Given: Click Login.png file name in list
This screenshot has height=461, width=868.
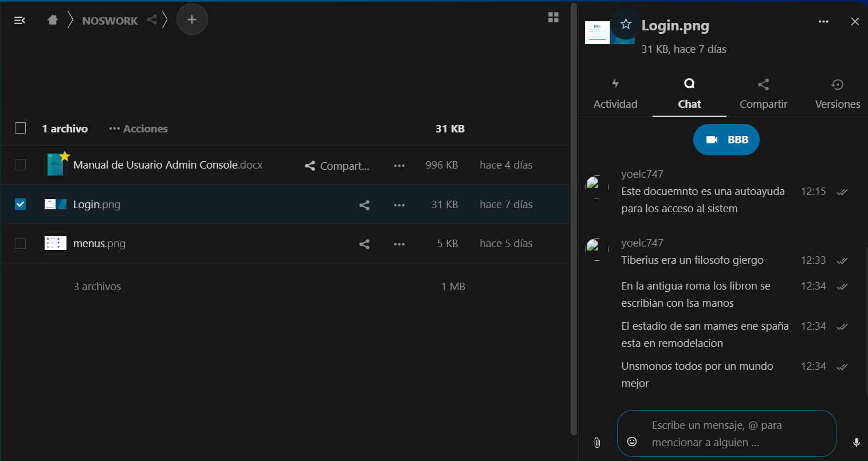Looking at the screenshot, I should pyautogui.click(x=97, y=205).
